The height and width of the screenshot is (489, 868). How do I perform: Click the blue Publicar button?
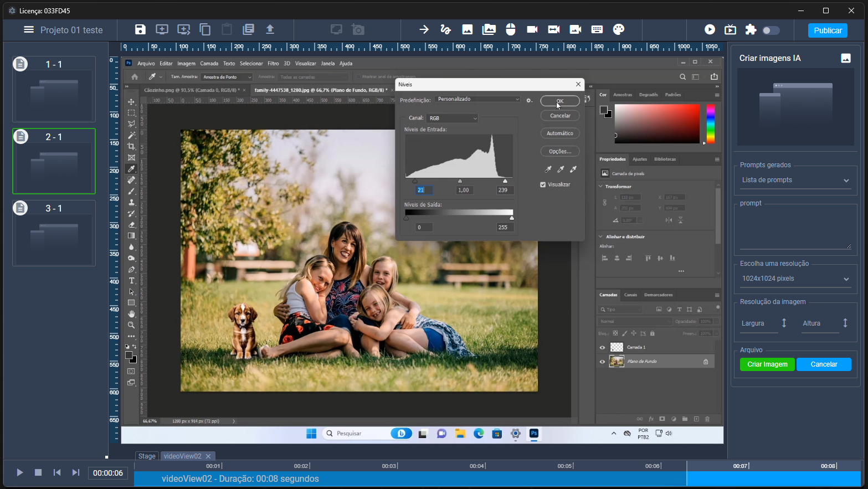828,30
